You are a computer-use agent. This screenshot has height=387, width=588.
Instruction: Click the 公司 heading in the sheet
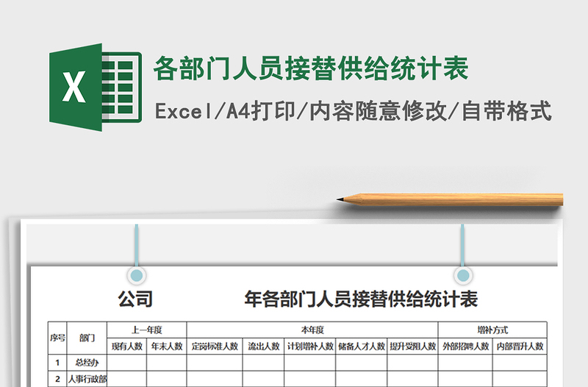(x=135, y=299)
